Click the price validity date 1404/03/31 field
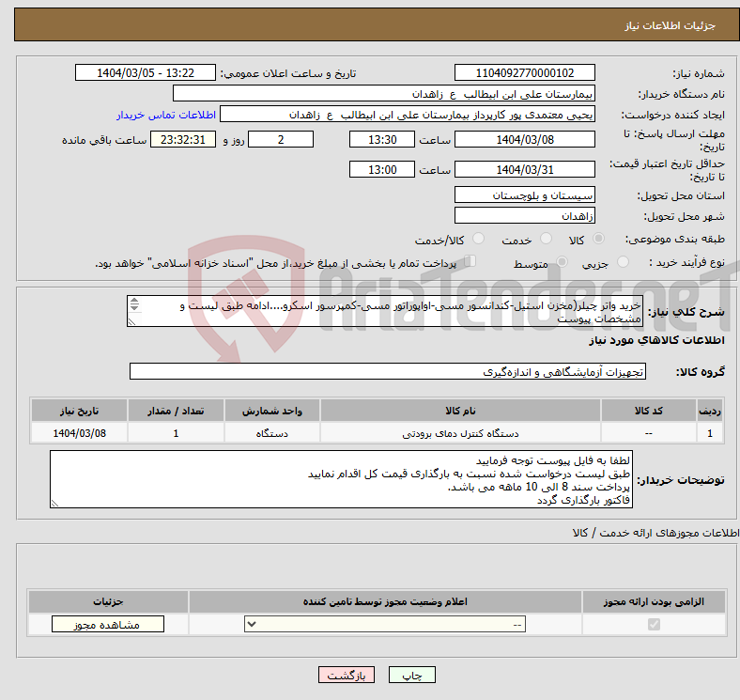The image size is (740, 700). coord(524,169)
